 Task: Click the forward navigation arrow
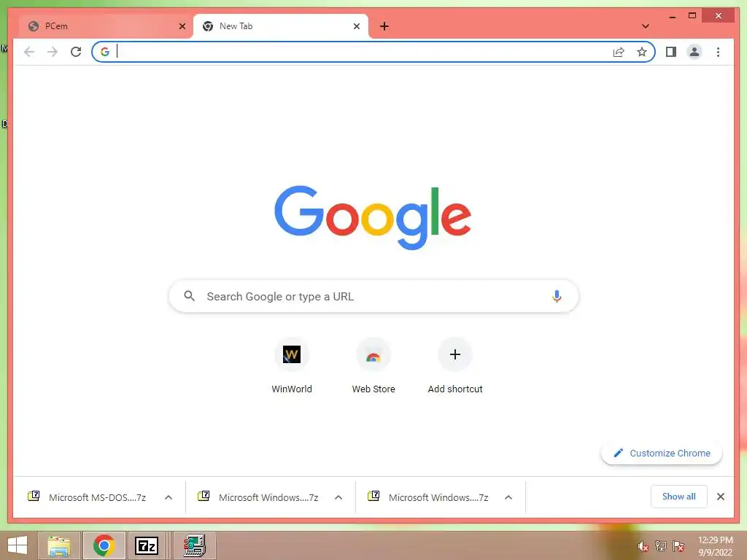point(53,52)
